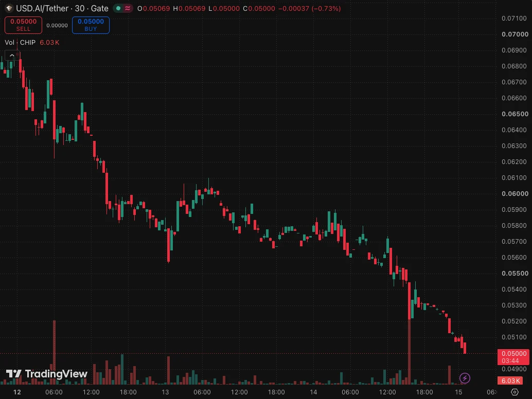Click the 0.00000 spread value
Viewport: 532px width, 399px height.
[x=57, y=25]
